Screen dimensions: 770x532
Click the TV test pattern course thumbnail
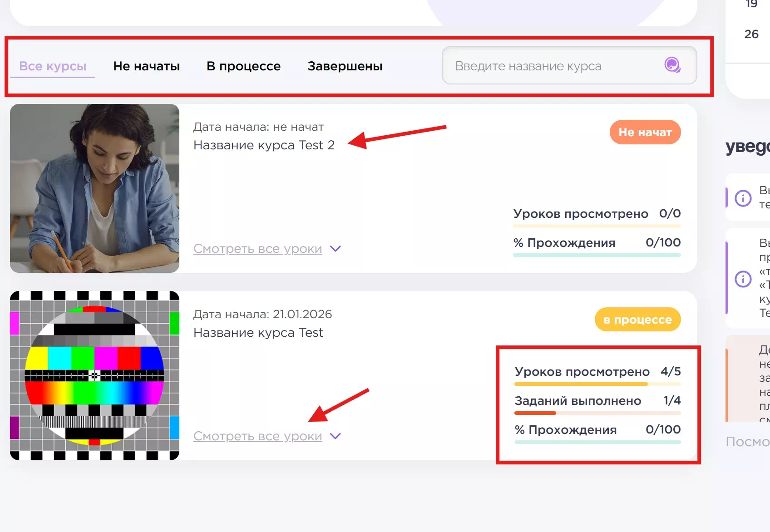[94, 375]
